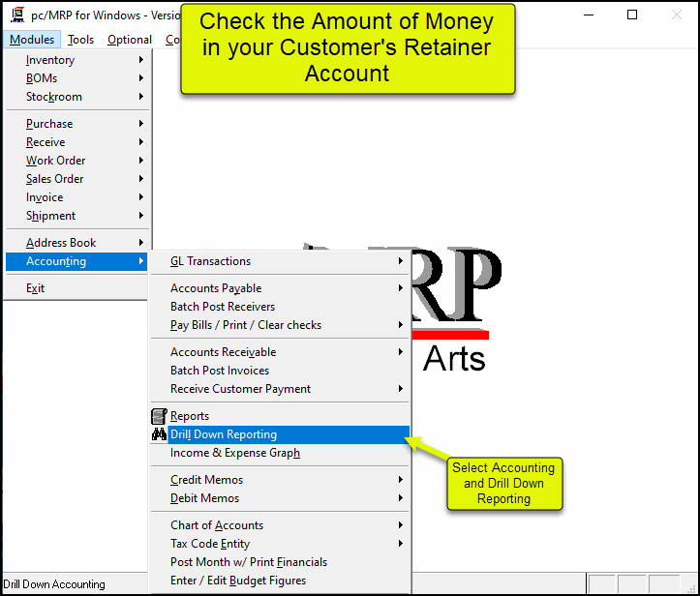700x596 pixels.
Task: Open the Purchase submenu
Action: [x=76, y=124]
